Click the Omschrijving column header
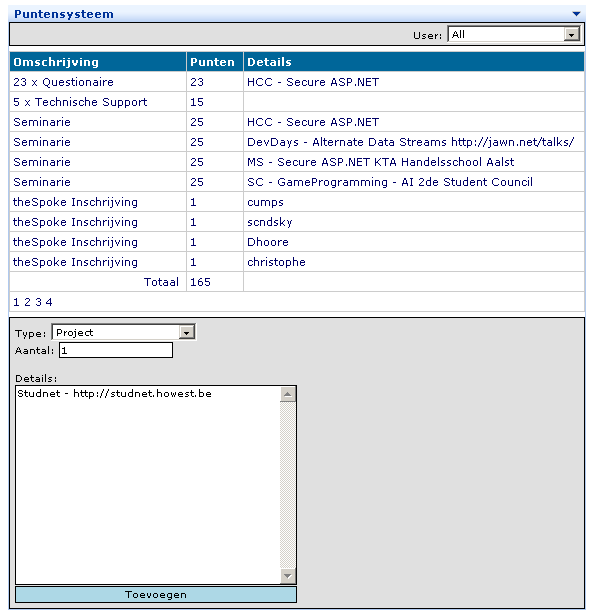 point(98,62)
